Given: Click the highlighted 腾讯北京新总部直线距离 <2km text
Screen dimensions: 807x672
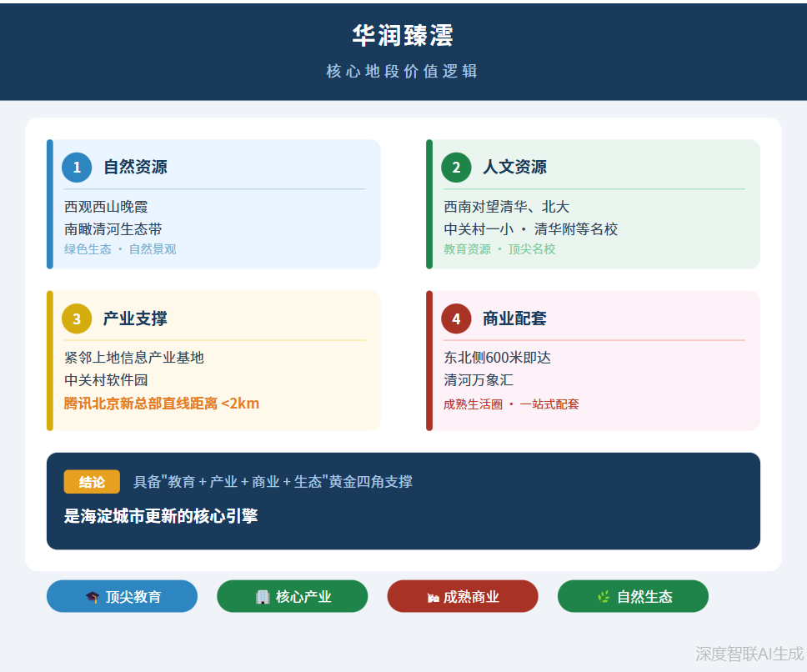Looking at the screenshot, I should [162, 404].
